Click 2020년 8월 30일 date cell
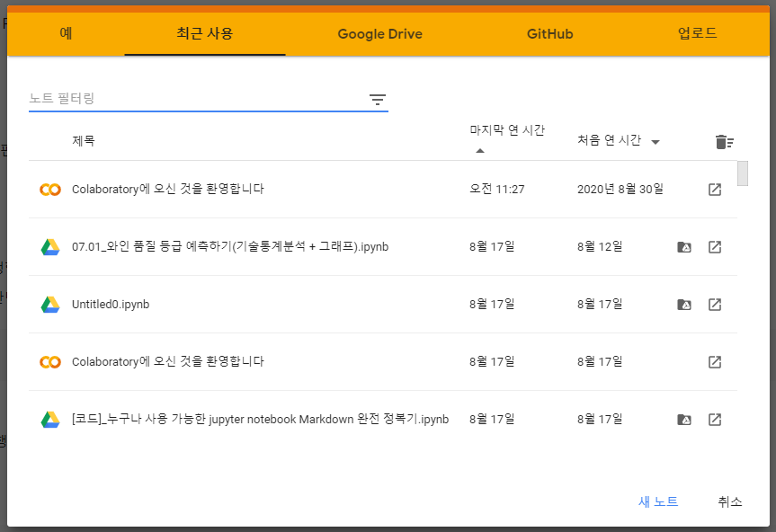Image resolution: width=776 pixels, height=532 pixels. [620, 189]
